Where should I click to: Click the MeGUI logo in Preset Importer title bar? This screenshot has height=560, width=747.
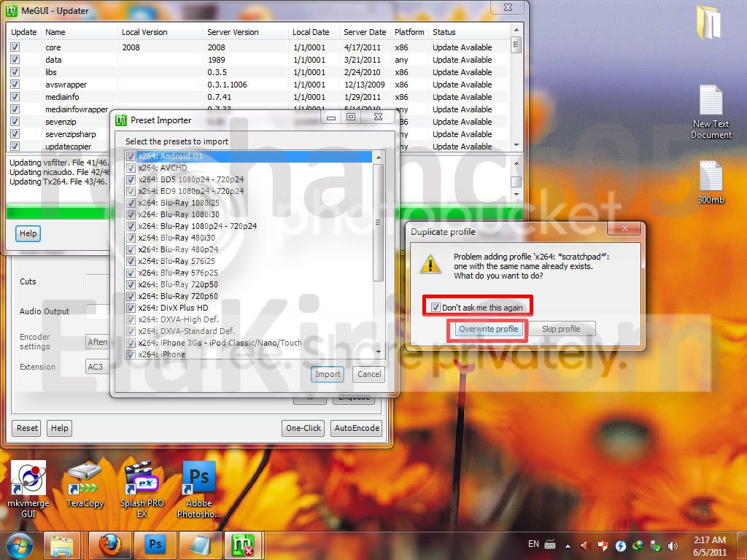(121, 120)
